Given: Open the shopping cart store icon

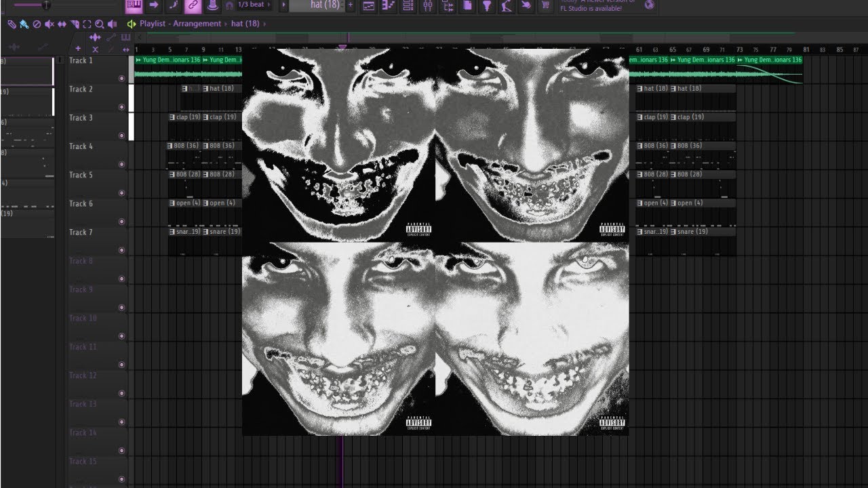Looking at the screenshot, I should tap(546, 5).
